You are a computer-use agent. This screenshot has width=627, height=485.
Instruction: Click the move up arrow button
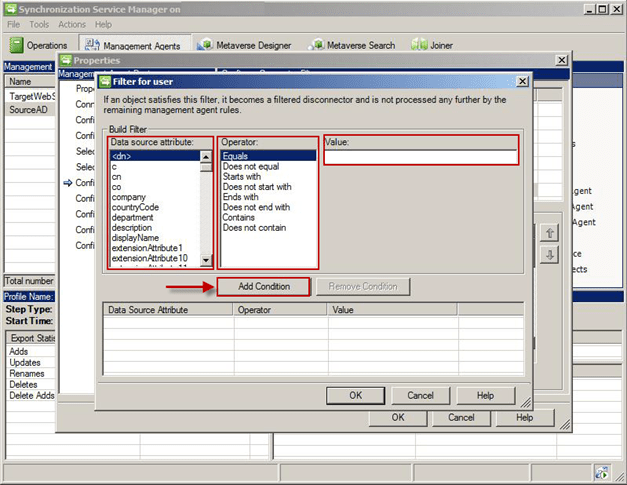[548, 233]
